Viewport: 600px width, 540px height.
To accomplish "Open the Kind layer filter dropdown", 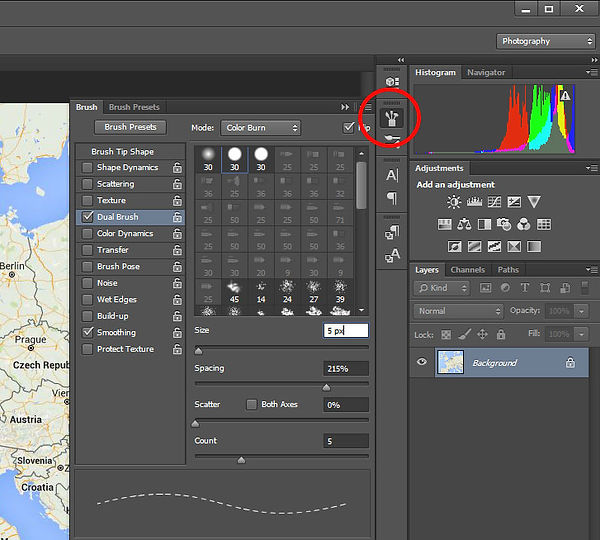I will (441, 288).
